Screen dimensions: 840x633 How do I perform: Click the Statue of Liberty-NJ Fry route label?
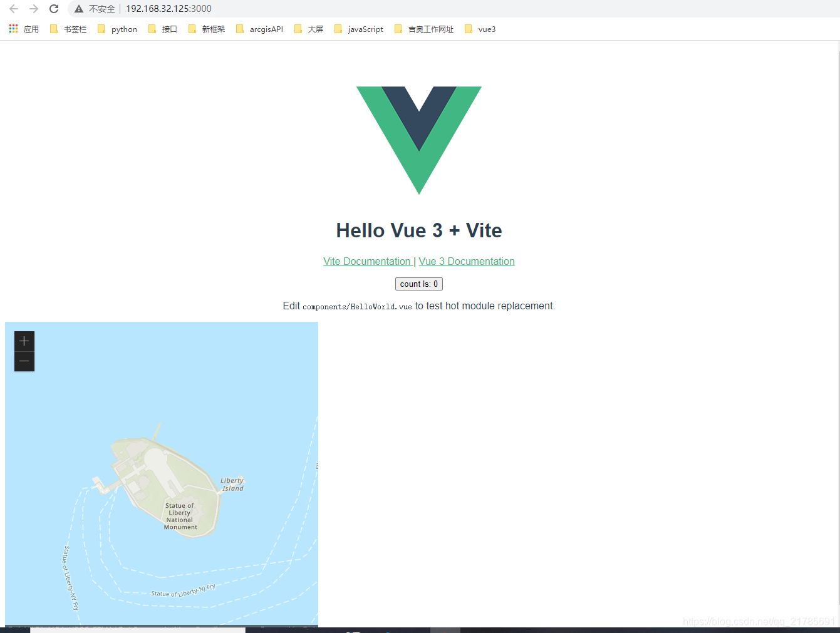(x=183, y=591)
